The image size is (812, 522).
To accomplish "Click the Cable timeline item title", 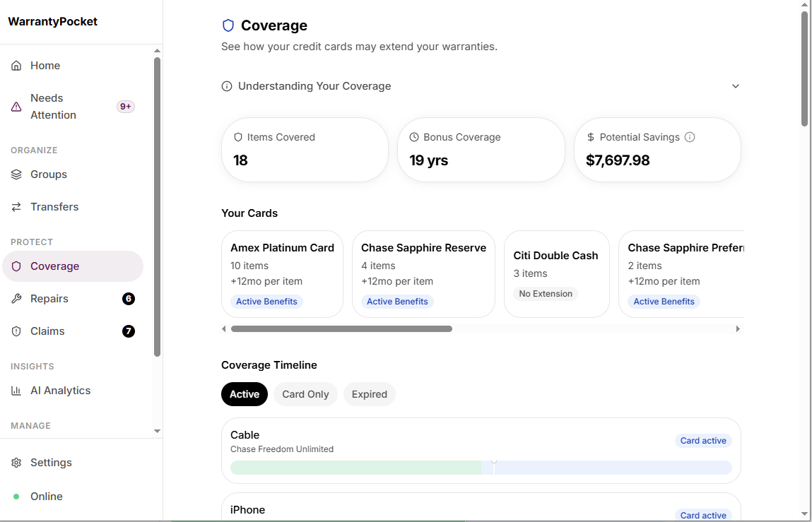I will click(x=245, y=436).
